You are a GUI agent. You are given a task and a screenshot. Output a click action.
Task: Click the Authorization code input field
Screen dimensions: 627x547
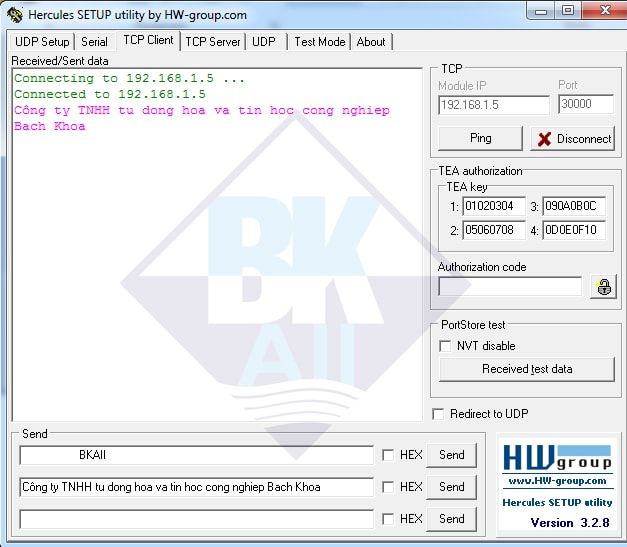tap(510, 286)
